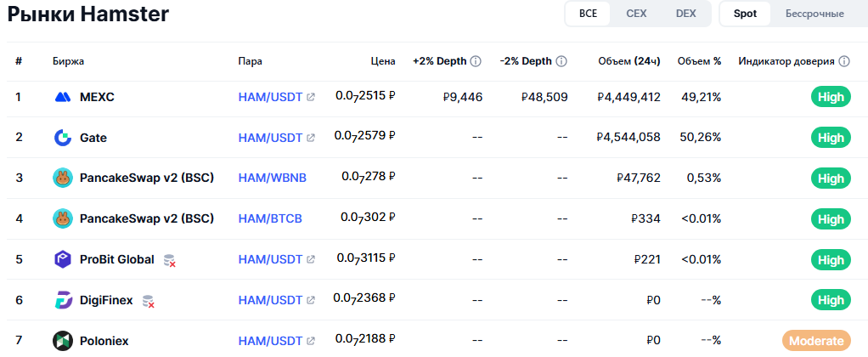Click the 49,21% volume share
The width and height of the screenshot is (868, 357).
click(701, 98)
